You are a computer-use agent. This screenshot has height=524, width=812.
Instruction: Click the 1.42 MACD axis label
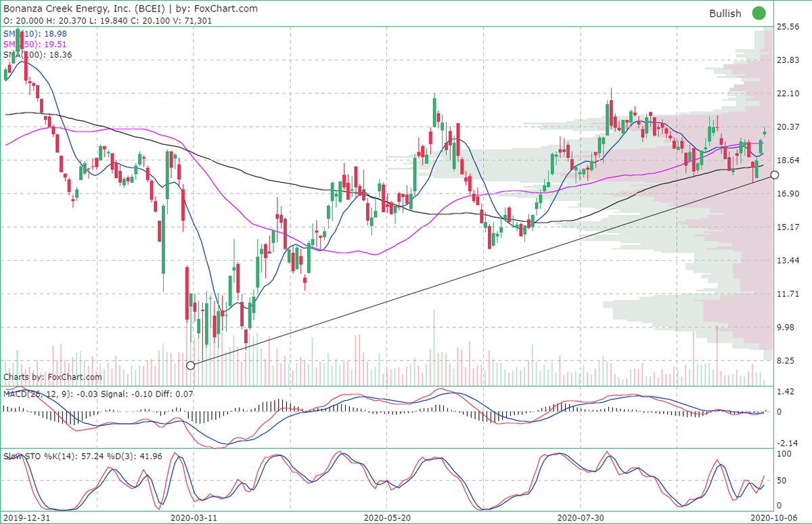click(x=787, y=392)
